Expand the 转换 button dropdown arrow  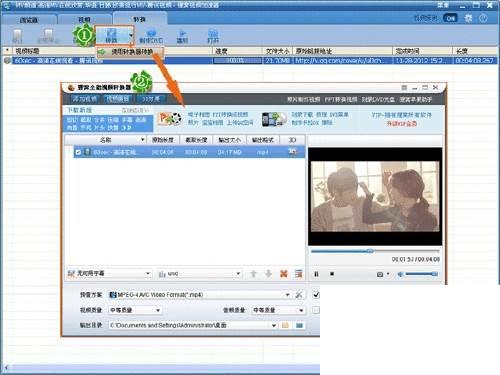(x=131, y=35)
